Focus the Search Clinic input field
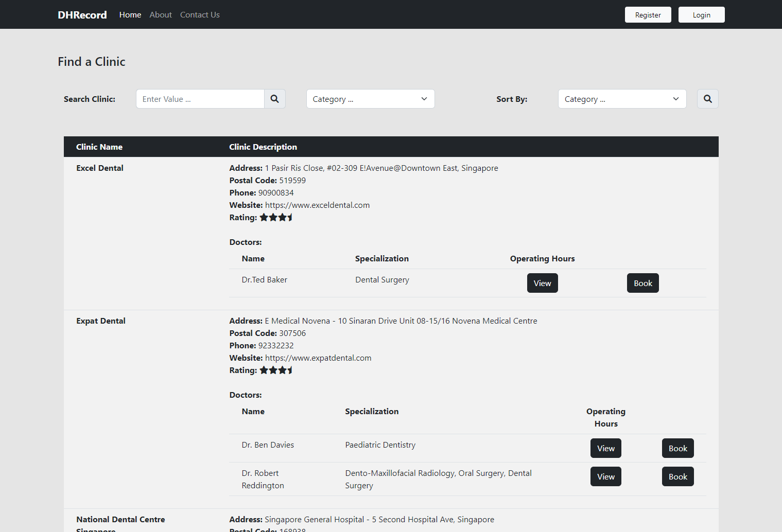 200,99
